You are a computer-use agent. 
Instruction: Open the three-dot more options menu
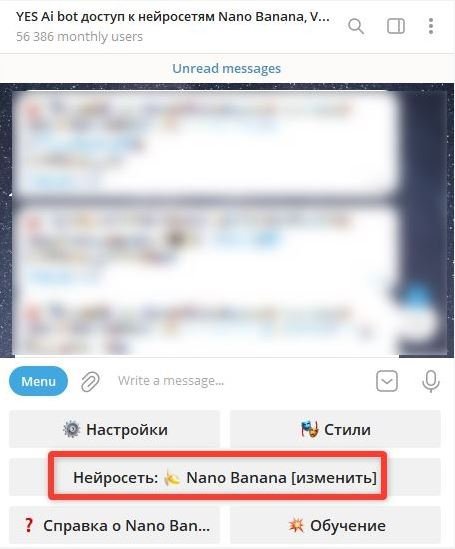(x=431, y=26)
